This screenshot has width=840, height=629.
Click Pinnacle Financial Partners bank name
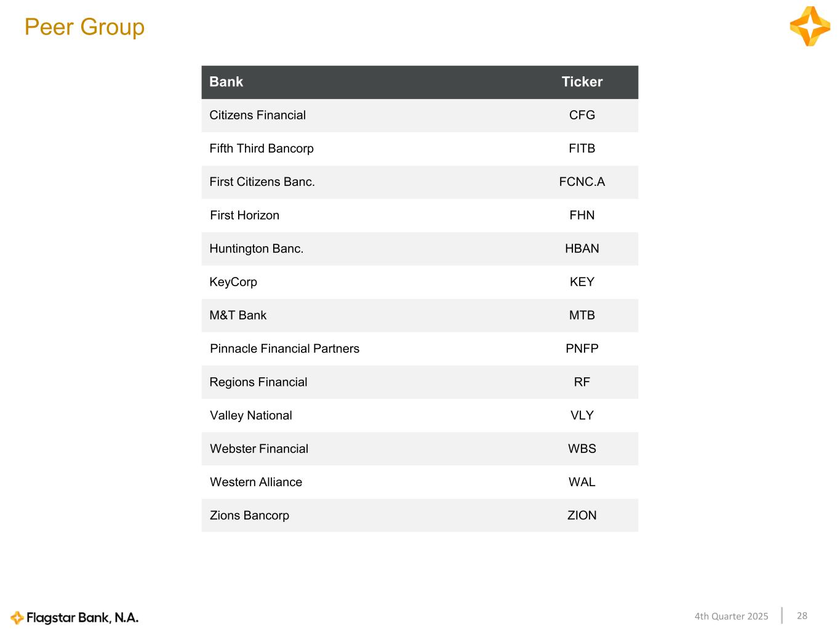pyautogui.click(x=284, y=348)
